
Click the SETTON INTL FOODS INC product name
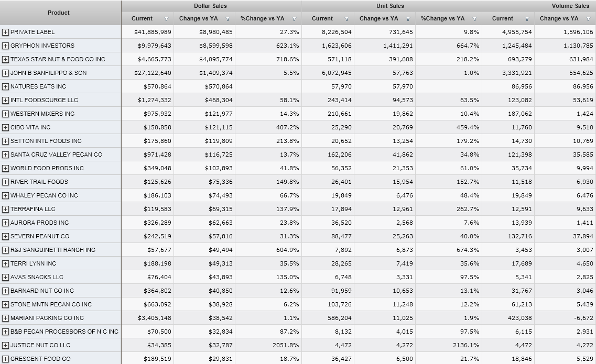46,141
